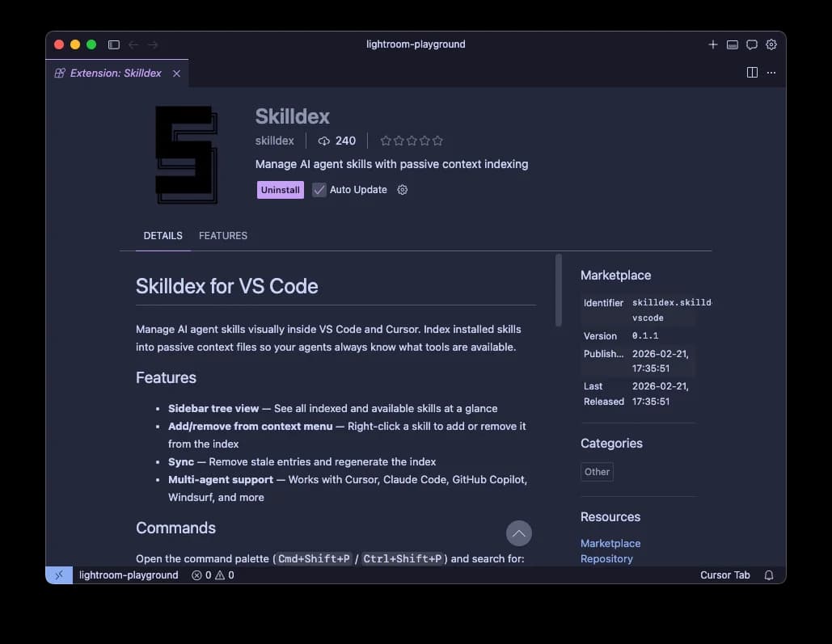This screenshot has width=832, height=644.
Task: Uncheck the Auto Update checkbox
Action: (x=319, y=190)
